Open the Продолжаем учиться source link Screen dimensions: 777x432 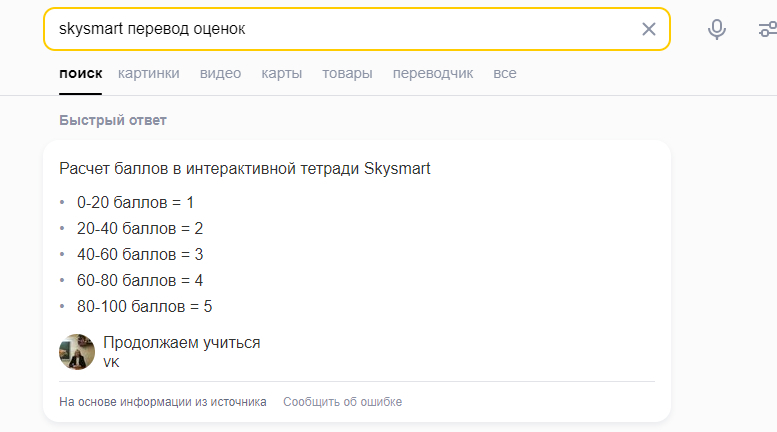coord(181,343)
